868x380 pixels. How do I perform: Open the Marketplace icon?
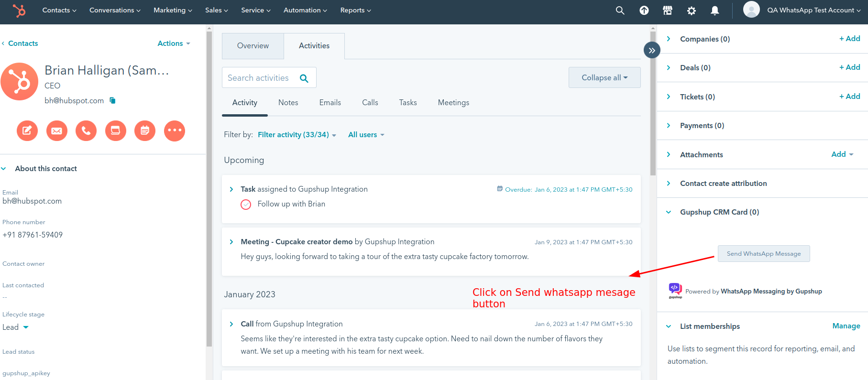668,10
